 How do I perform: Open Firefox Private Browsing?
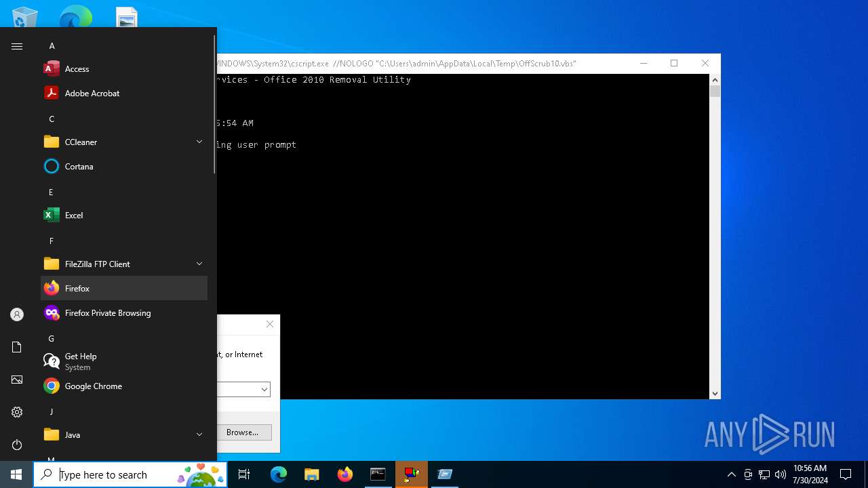click(124, 312)
